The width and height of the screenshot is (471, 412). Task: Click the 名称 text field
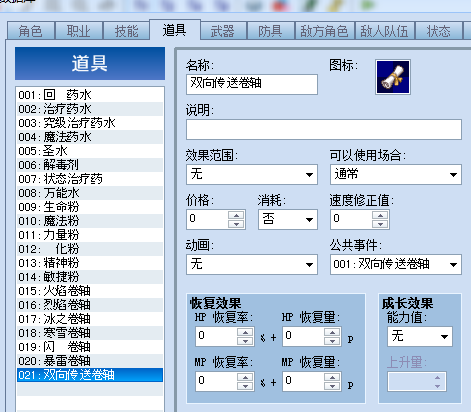(x=252, y=84)
